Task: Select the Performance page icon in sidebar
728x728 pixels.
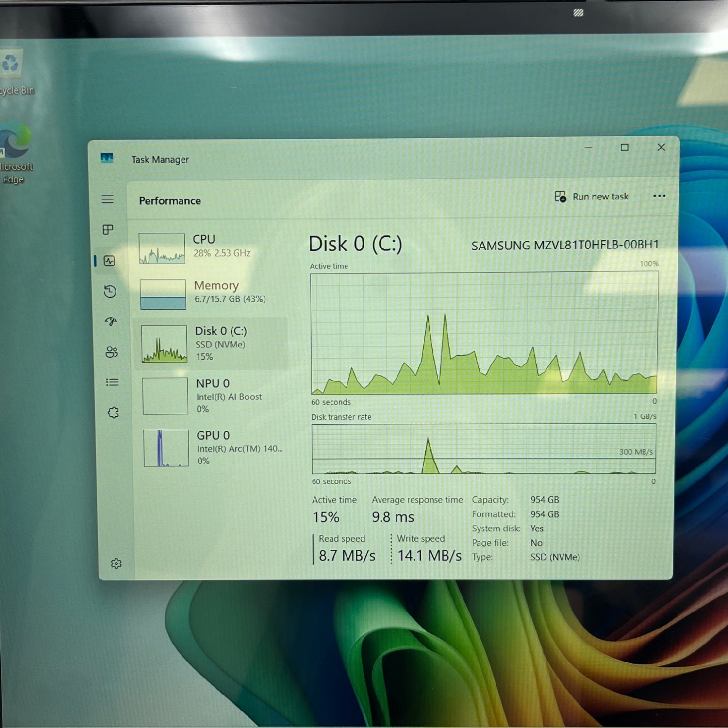Action: click(110, 261)
